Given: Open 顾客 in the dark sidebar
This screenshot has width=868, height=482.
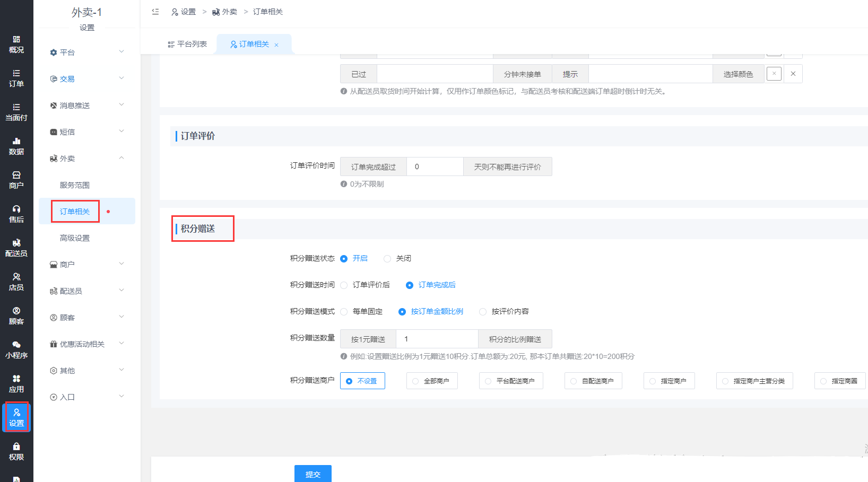Looking at the screenshot, I should pyautogui.click(x=16, y=316).
